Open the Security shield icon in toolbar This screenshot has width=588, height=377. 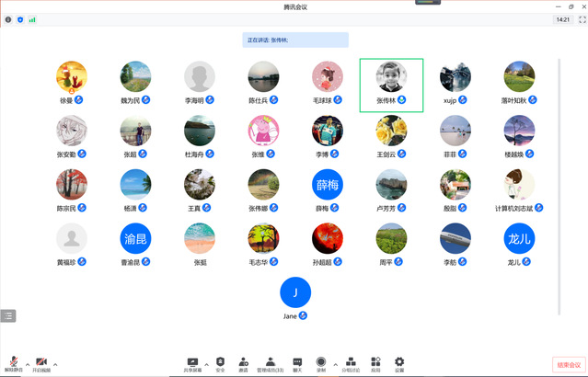click(x=220, y=363)
